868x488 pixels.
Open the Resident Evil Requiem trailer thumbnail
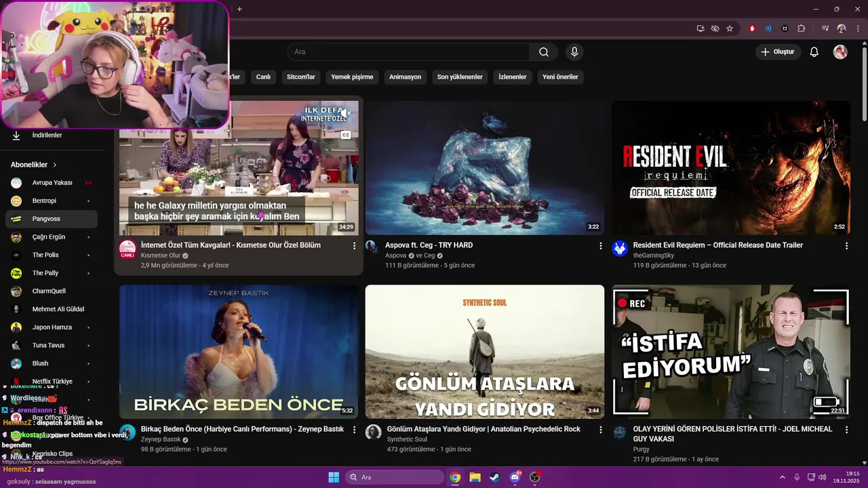730,168
